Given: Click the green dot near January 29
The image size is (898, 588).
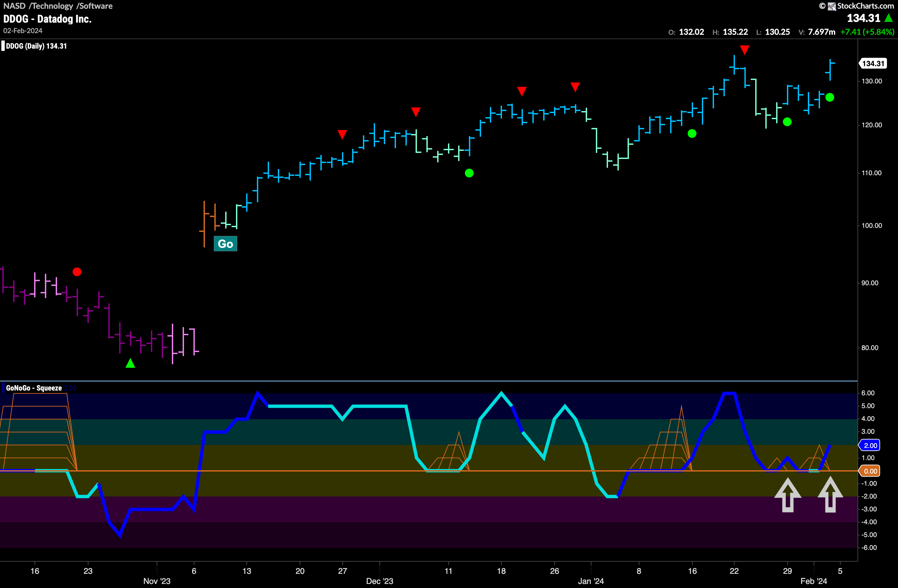Looking at the screenshot, I should point(787,122).
